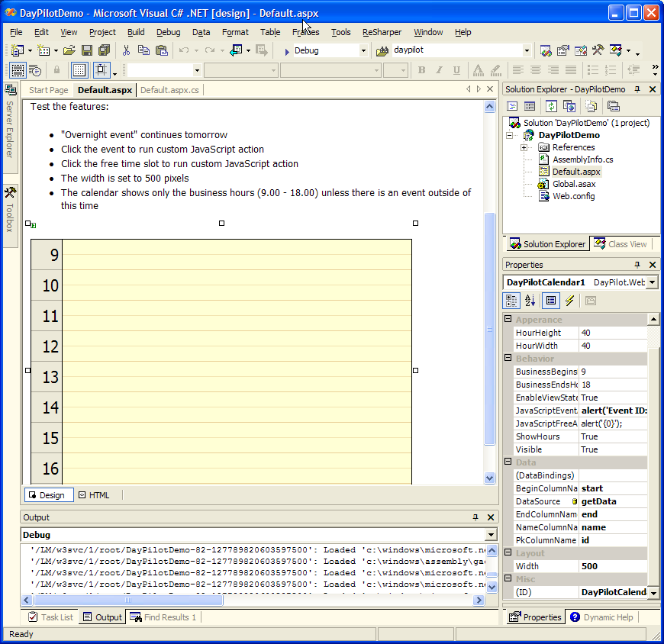The image size is (664, 644).
Task: Open the Build menu
Action: coord(136,32)
